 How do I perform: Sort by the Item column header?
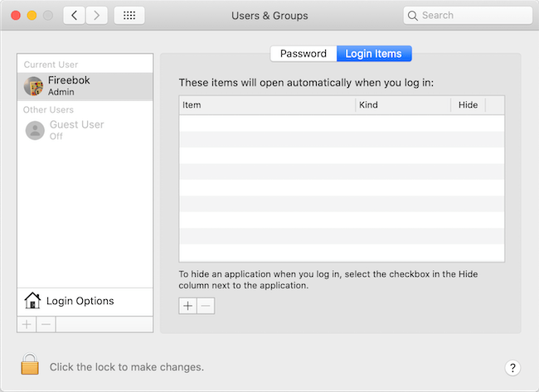click(x=267, y=105)
